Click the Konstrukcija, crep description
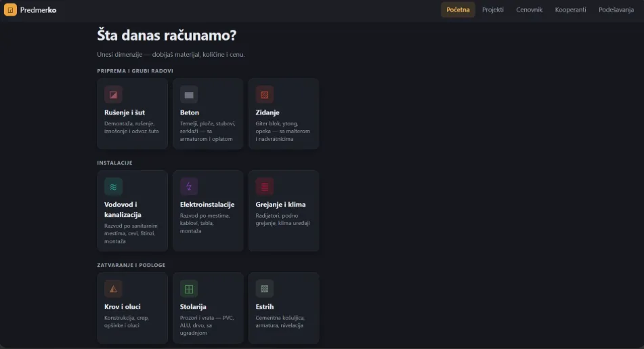This screenshot has width=644, height=349. tap(127, 321)
